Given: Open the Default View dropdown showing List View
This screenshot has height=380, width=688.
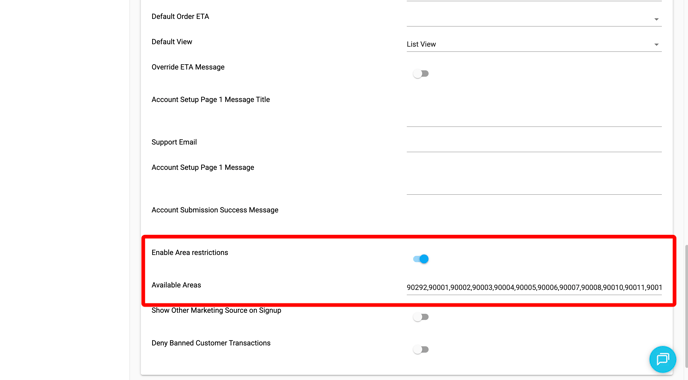Looking at the screenshot, I should [534, 44].
